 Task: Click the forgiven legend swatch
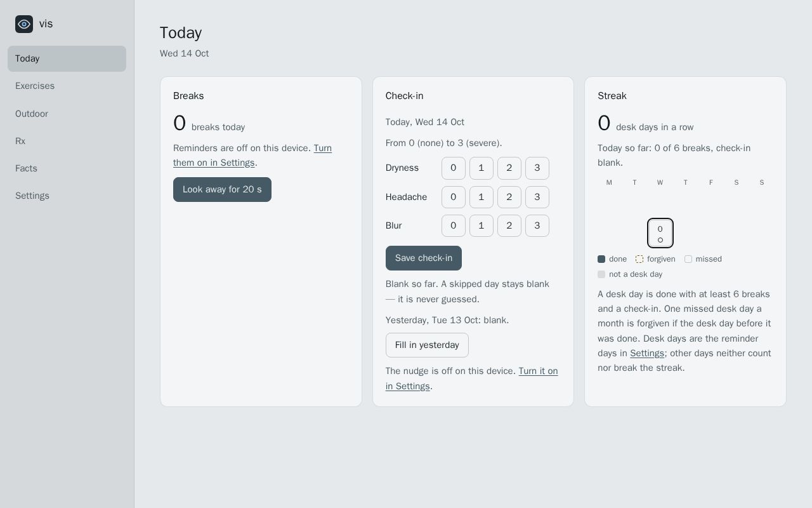pos(639,259)
